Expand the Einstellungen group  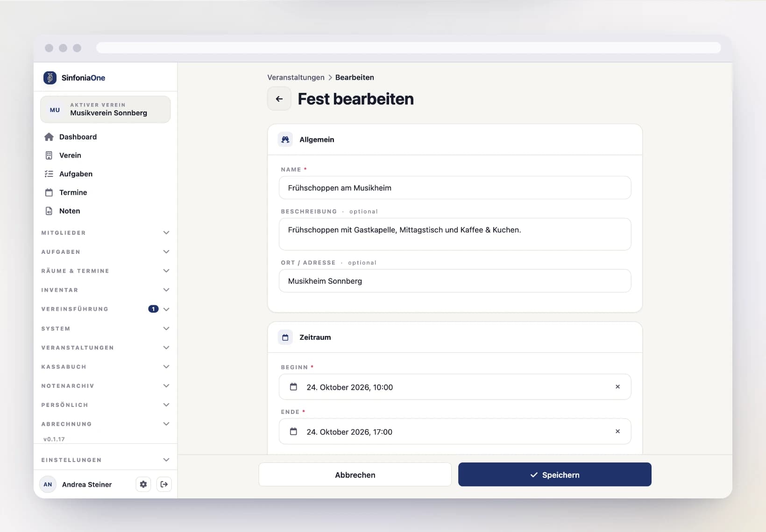click(106, 460)
